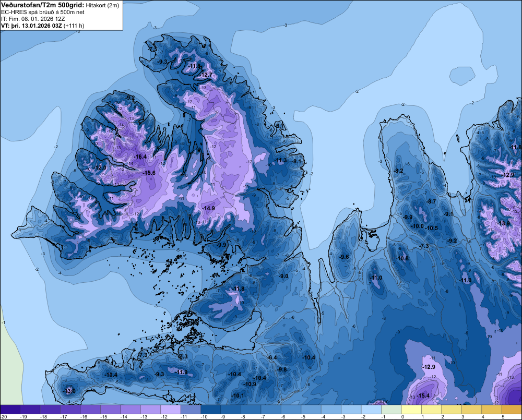Click the -6.7 temperature value
This screenshot has width=522, height=420.
pos(280,125)
